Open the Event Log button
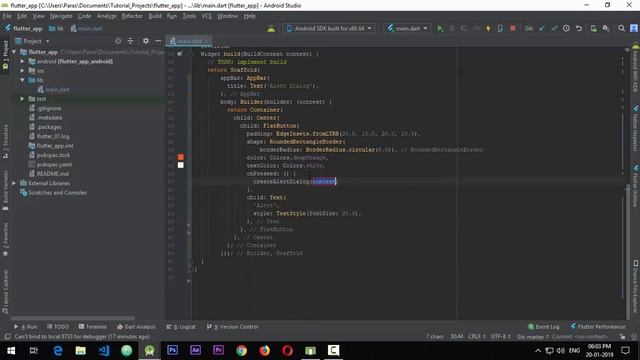The image size is (640, 360). 544,327
